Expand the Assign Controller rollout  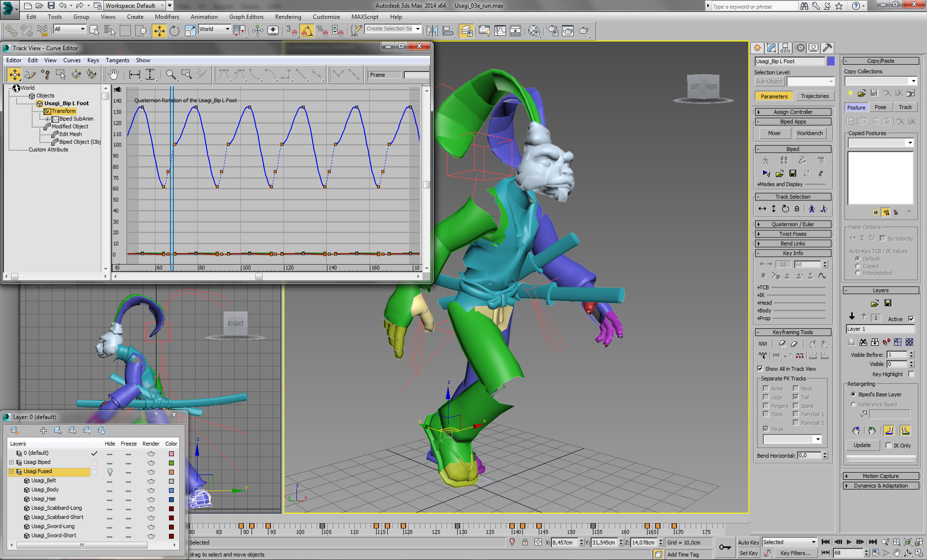point(793,112)
